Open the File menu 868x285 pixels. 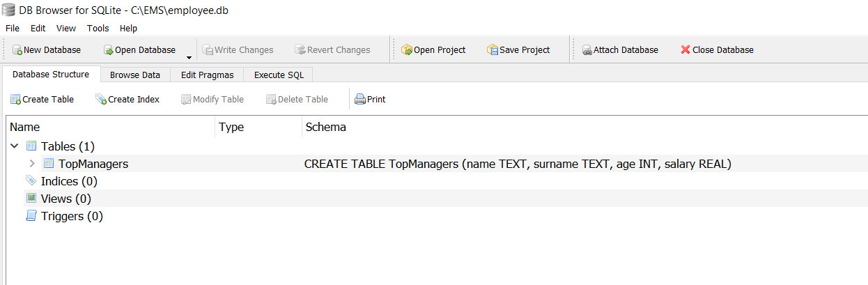[x=13, y=29]
